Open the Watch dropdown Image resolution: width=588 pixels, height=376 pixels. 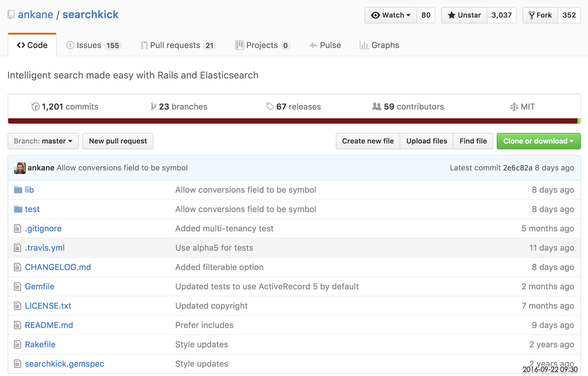[x=391, y=15]
